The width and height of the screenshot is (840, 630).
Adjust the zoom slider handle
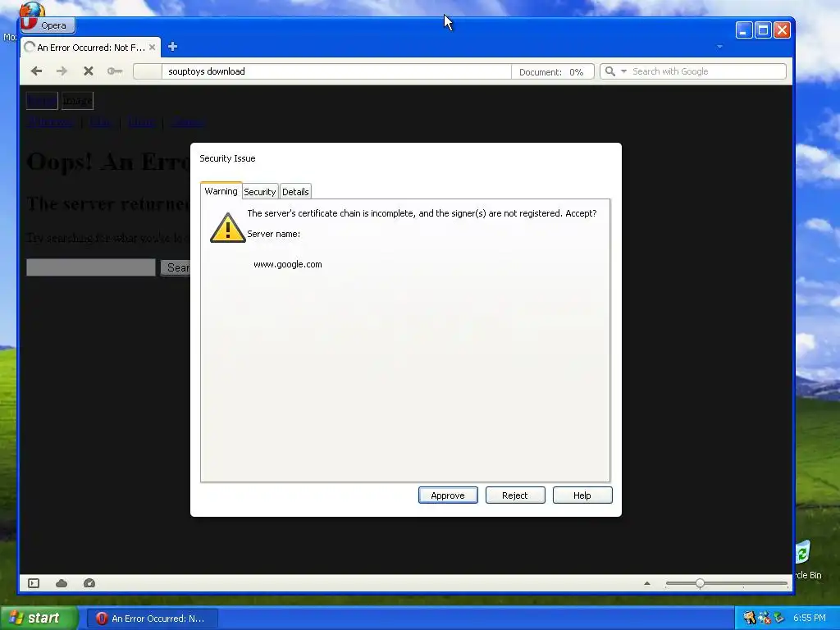(701, 583)
